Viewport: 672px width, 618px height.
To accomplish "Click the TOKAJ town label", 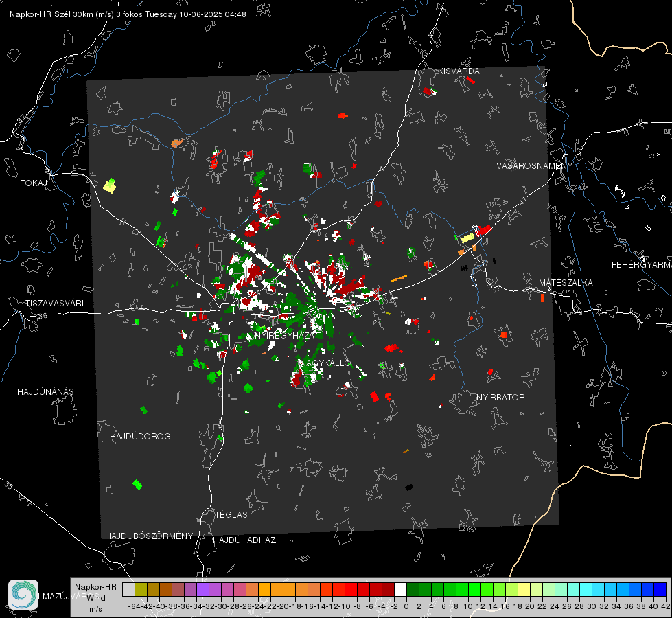I will click(x=34, y=183).
